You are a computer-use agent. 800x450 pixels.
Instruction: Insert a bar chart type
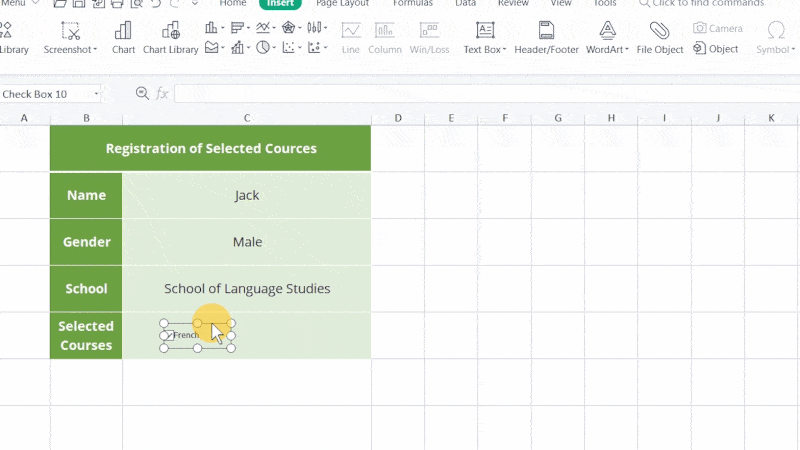point(237,28)
